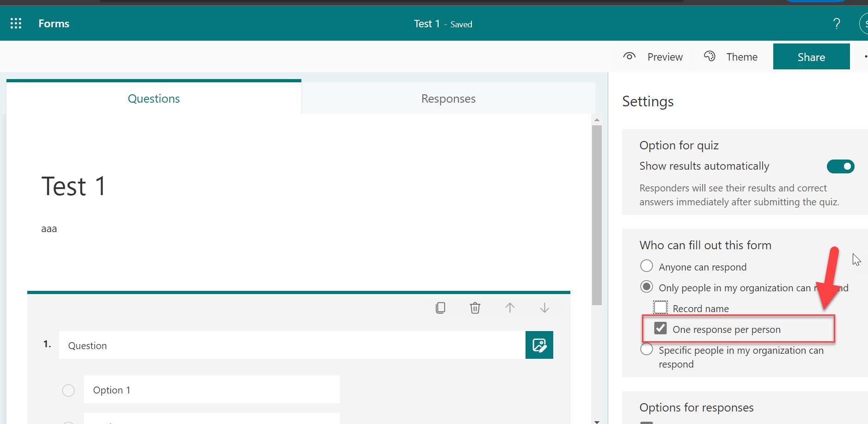
Task: Click the scrollbar up arrow
Action: click(597, 120)
